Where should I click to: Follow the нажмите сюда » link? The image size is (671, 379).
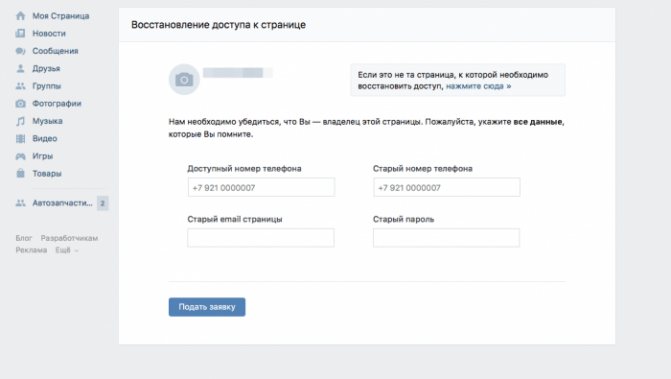pyautogui.click(x=478, y=86)
